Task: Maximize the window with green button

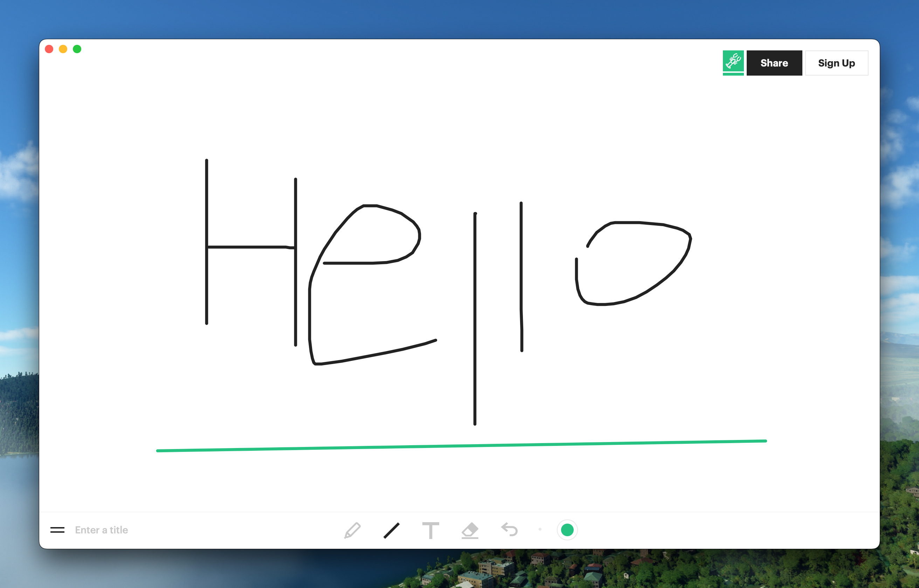Action: [77, 49]
